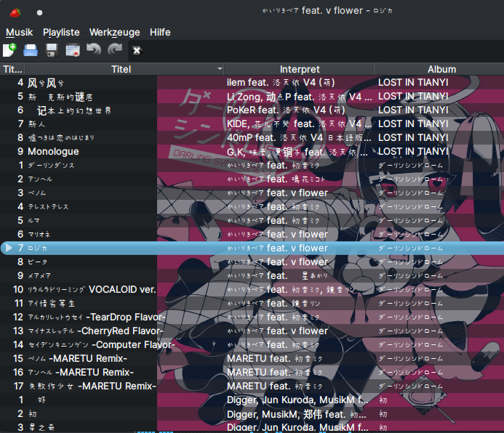Click the MARETU feat. artist on track 15

pyautogui.click(x=274, y=358)
